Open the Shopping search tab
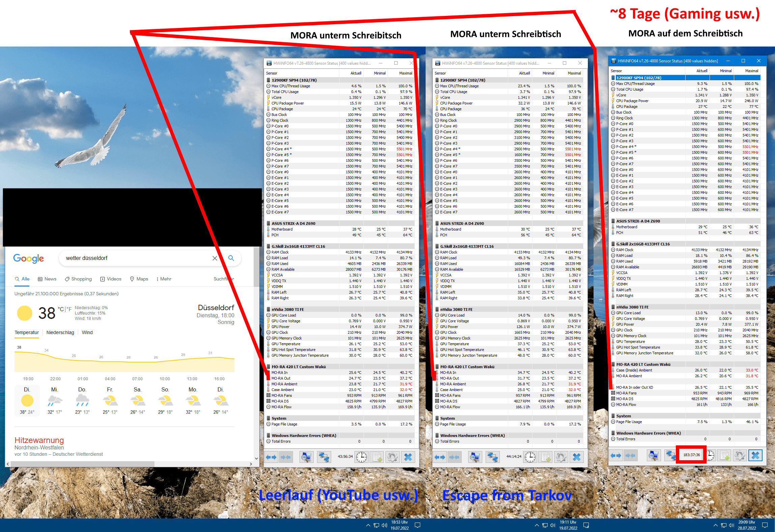This screenshot has width=775, height=532. click(x=78, y=279)
